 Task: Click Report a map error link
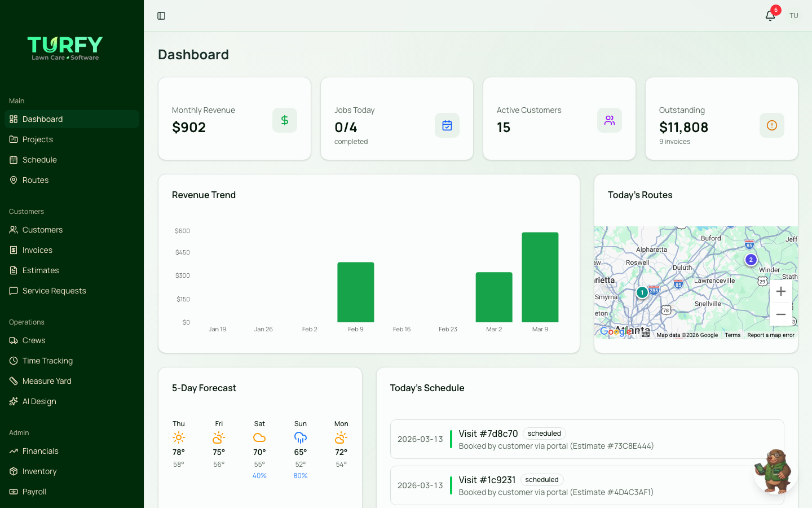pos(771,335)
